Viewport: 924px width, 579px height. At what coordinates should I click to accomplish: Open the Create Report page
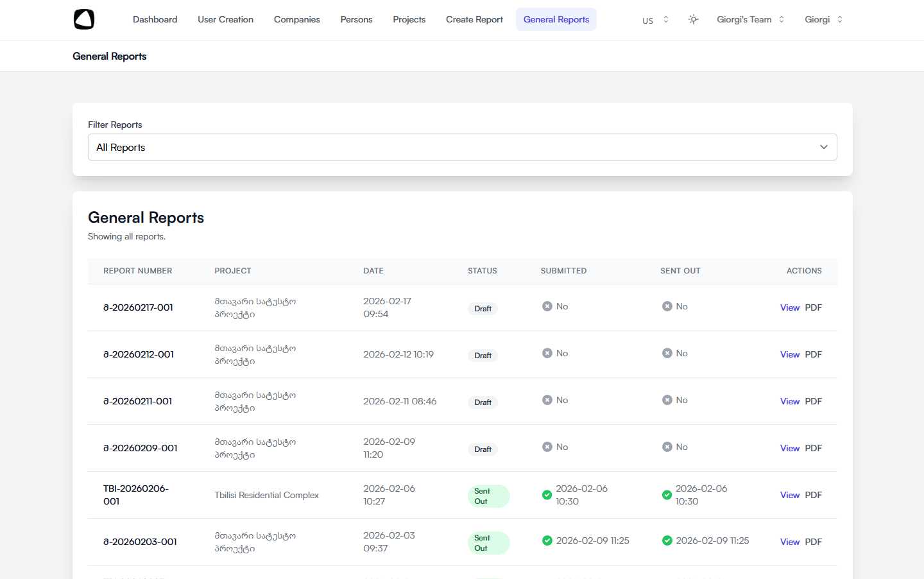pos(474,19)
